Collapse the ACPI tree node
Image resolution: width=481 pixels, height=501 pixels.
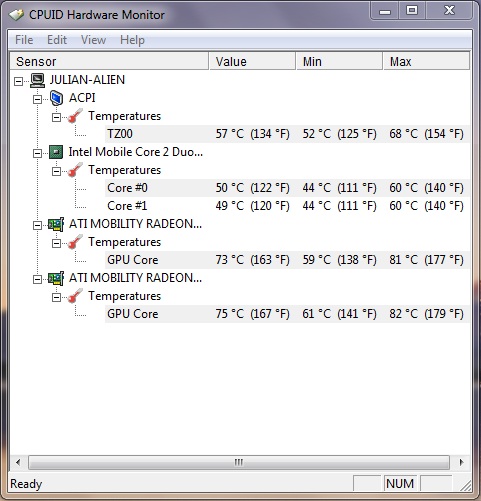pos(37,99)
